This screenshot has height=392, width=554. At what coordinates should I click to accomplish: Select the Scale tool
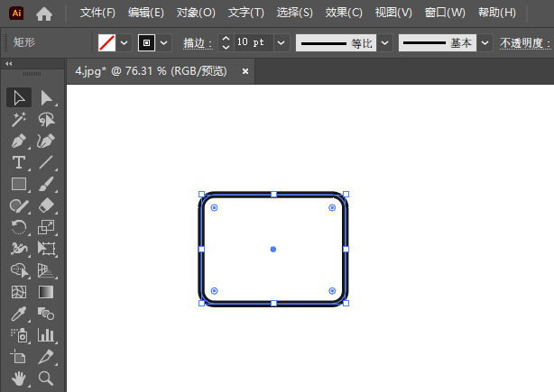point(46,227)
